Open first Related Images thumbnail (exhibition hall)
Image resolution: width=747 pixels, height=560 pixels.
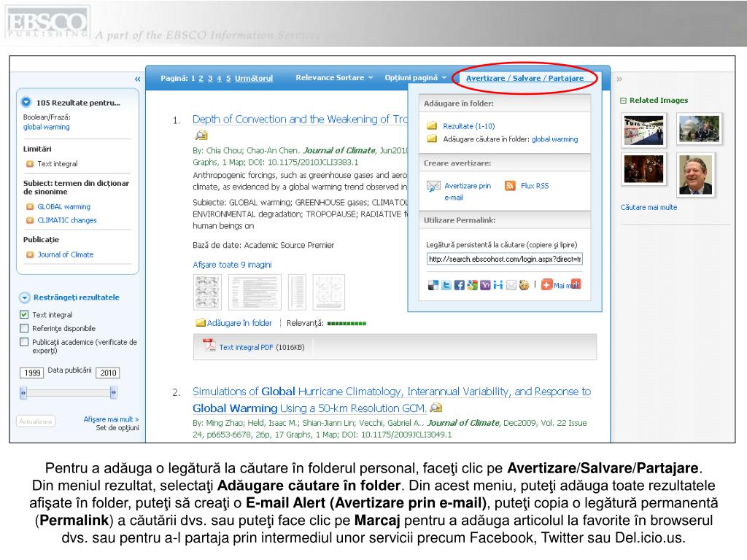[x=643, y=130]
